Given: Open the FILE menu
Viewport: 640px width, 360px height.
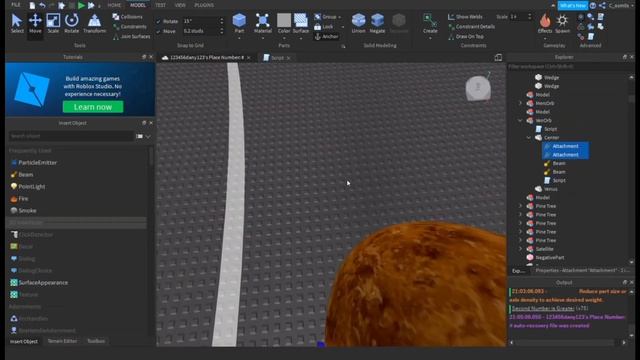Looking at the screenshot, I should pyautogui.click(x=16, y=5).
